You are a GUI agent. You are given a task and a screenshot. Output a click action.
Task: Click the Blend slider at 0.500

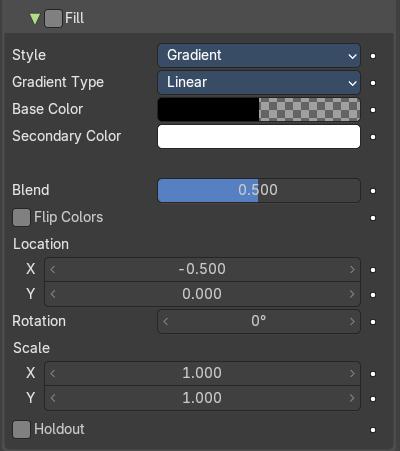[259, 190]
